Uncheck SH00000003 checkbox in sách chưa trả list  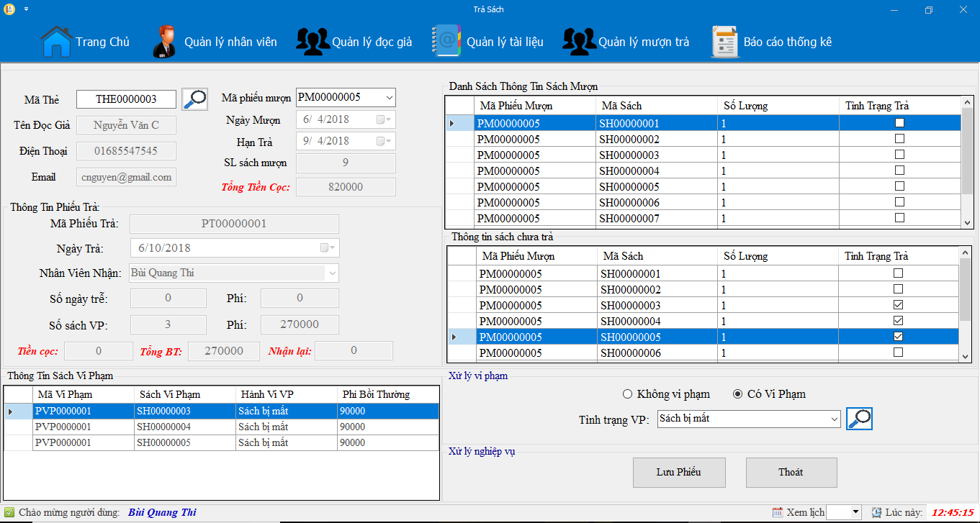898,305
